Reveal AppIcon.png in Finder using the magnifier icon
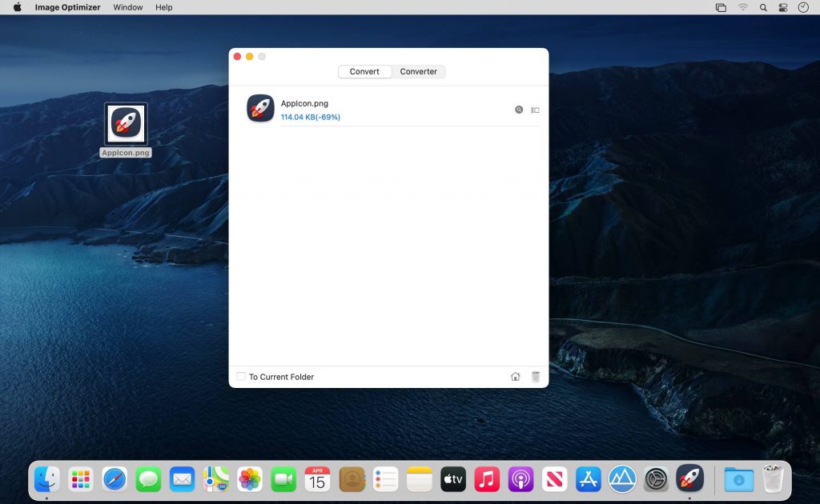This screenshot has width=820, height=504. tap(519, 110)
